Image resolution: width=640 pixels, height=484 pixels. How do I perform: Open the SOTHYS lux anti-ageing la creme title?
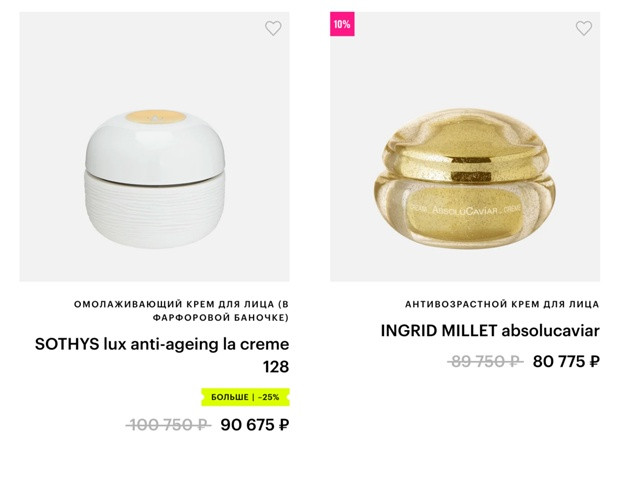point(162,344)
